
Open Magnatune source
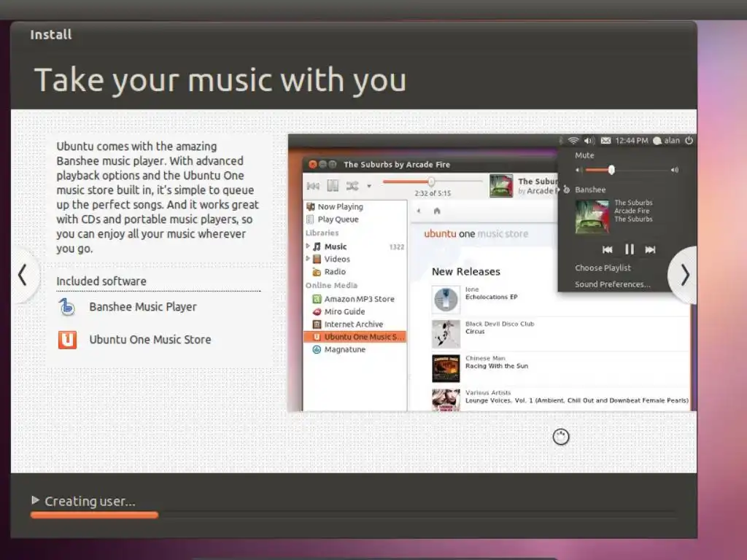click(345, 349)
